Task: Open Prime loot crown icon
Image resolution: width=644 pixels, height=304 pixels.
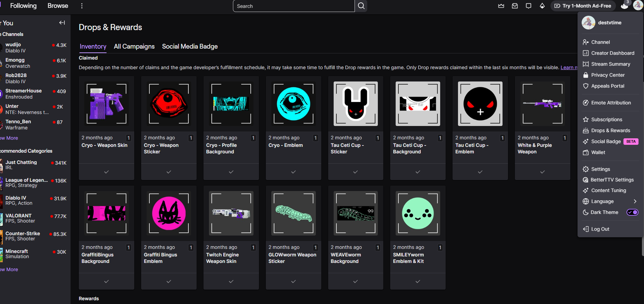Action: coord(501,6)
